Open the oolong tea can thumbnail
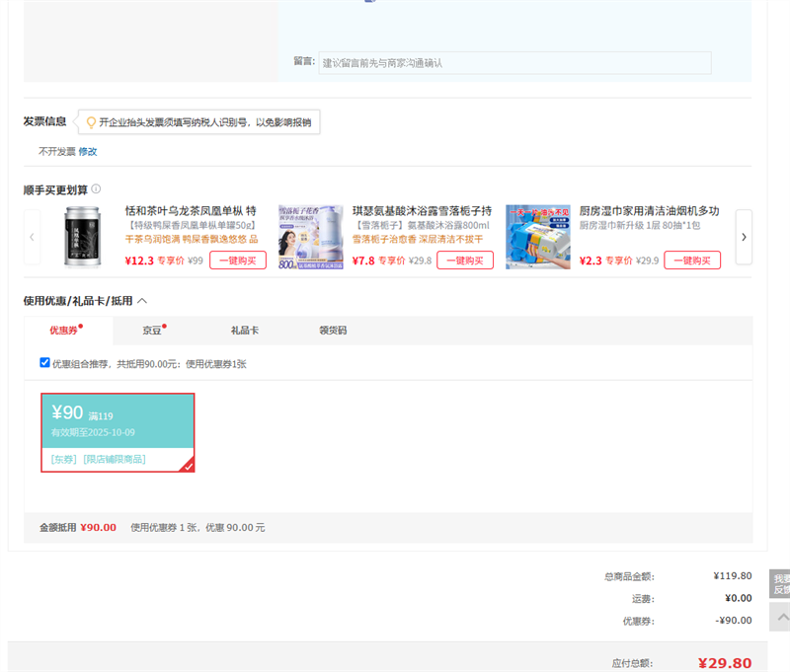The width and height of the screenshot is (790, 672). pyautogui.click(x=84, y=237)
